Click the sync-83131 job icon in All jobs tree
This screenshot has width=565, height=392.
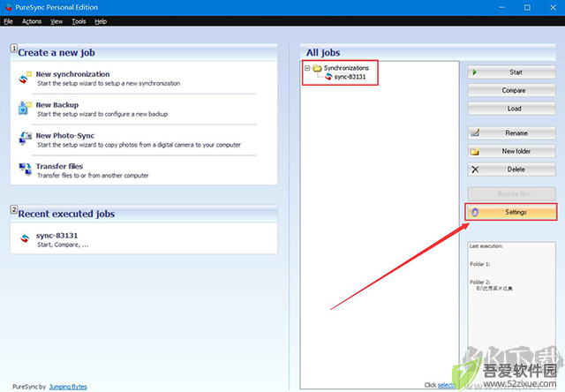328,77
